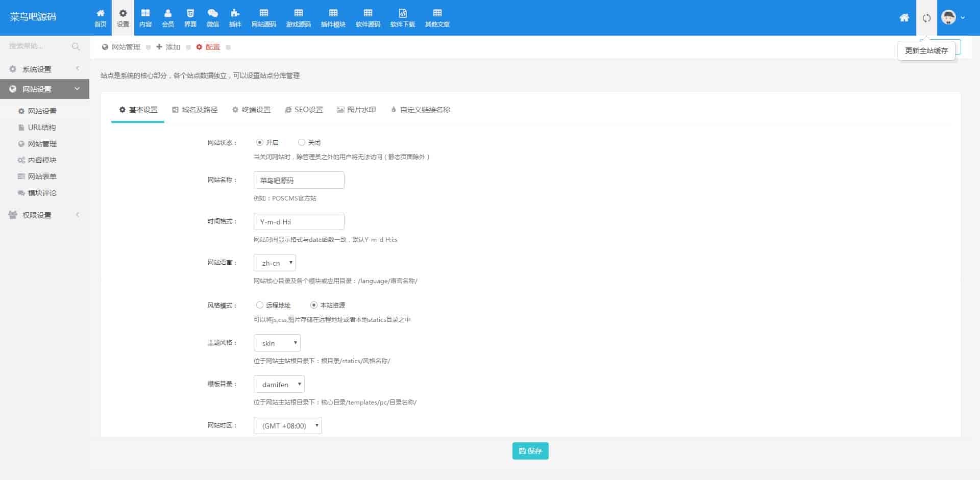Open the 模板目录 damifen dropdown
This screenshot has width=980, height=480.
tap(279, 384)
